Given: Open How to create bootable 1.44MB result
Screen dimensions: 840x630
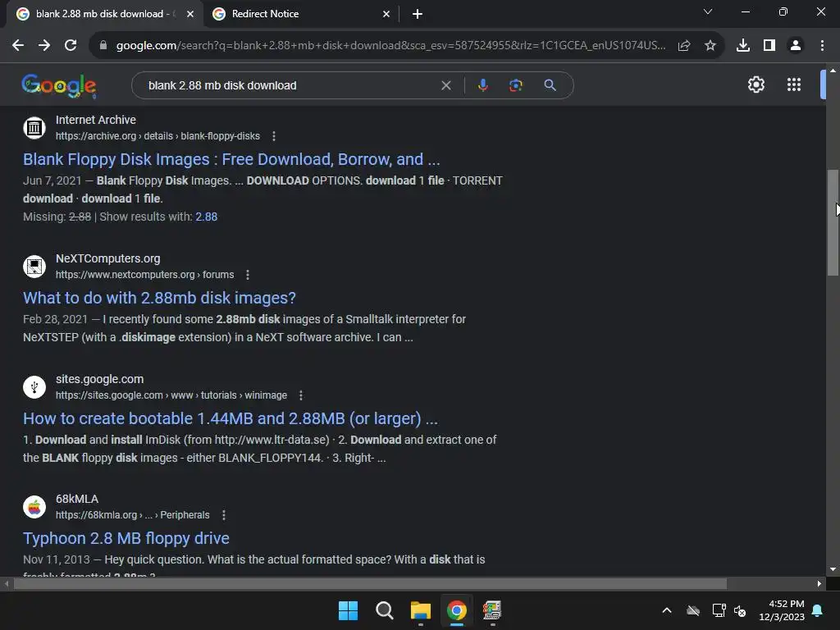Looking at the screenshot, I should [231, 418].
